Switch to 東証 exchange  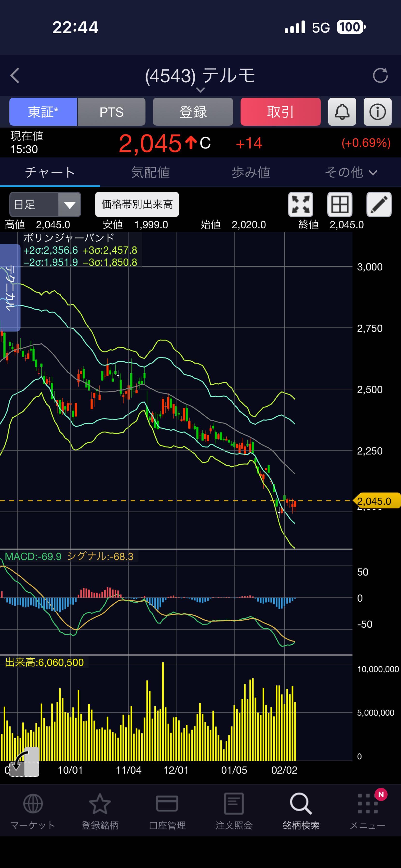coord(43,112)
